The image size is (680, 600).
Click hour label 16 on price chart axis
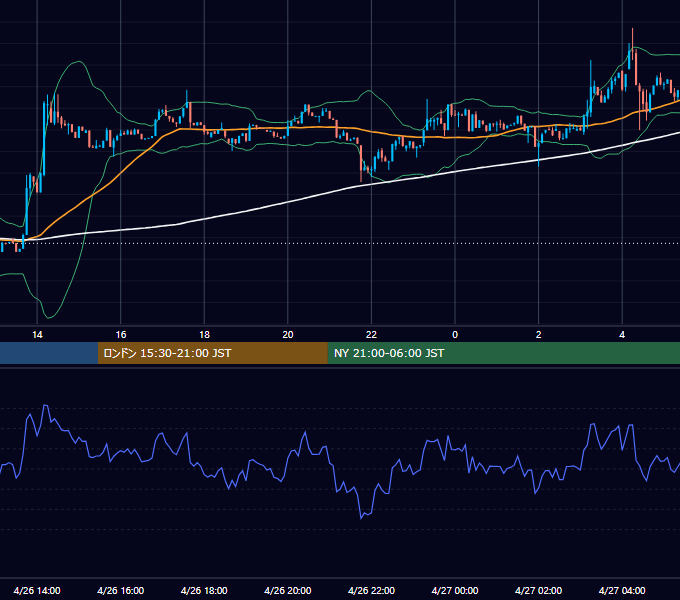121,335
